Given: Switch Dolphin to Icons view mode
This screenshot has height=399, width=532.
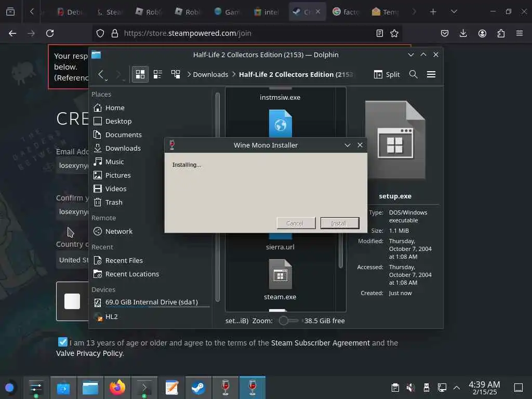Looking at the screenshot, I should [x=140, y=74].
